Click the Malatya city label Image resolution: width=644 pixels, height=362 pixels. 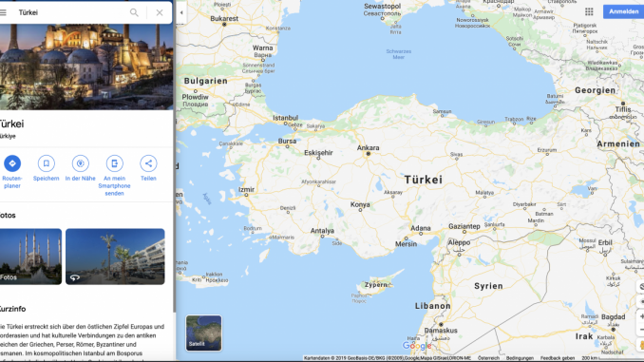point(484,193)
